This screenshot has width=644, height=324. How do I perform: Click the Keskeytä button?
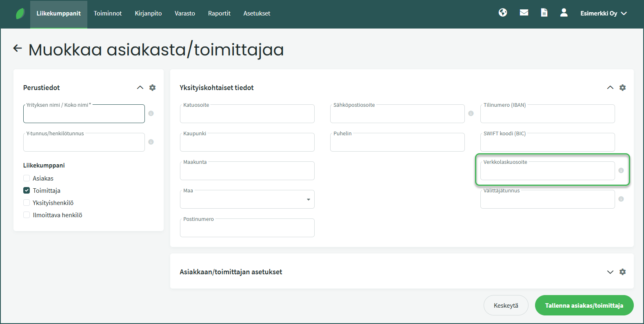tap(506, 305)
